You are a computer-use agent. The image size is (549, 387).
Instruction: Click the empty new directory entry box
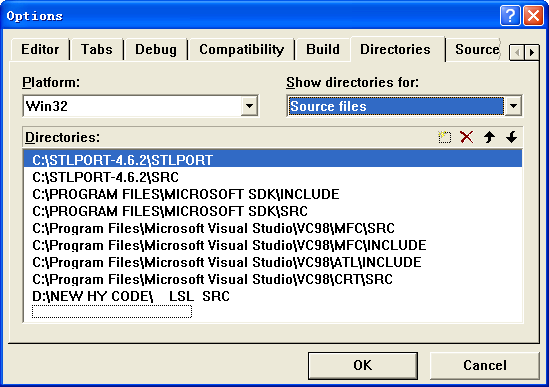coord(112,311)
